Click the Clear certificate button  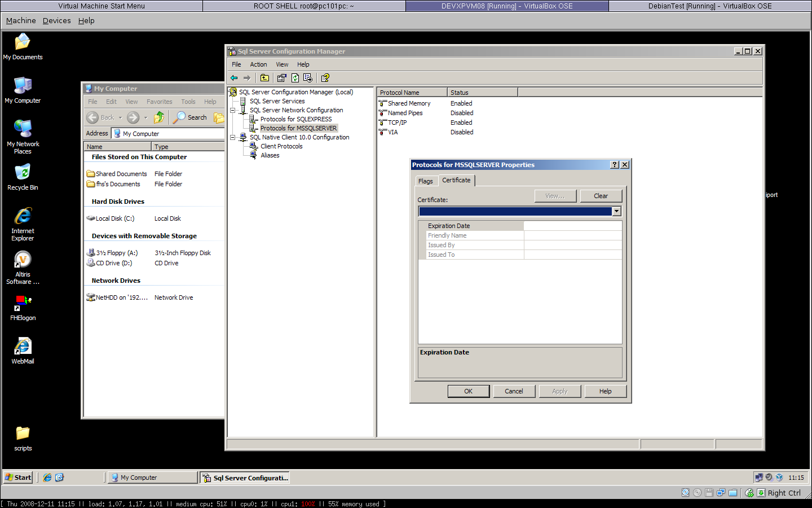click(x=601, y=196)
